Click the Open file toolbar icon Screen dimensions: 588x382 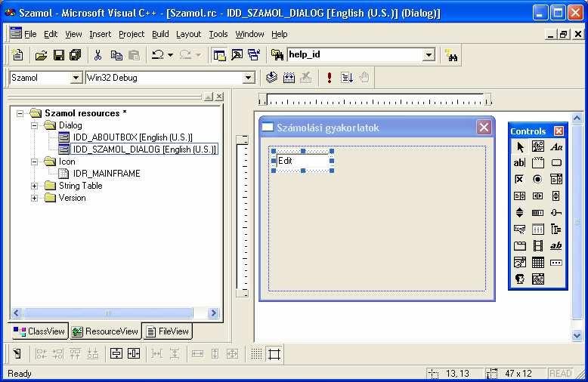[x=42, y=55]
